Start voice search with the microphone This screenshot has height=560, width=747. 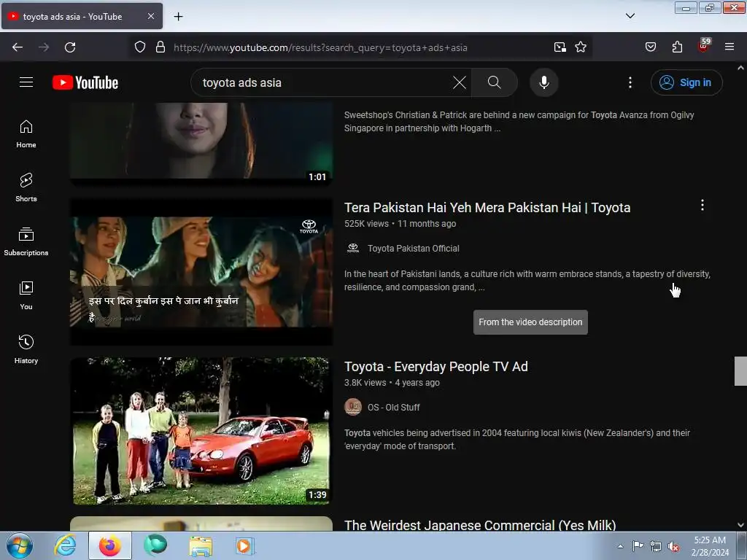pyautogui.click(x=543, y=82)
